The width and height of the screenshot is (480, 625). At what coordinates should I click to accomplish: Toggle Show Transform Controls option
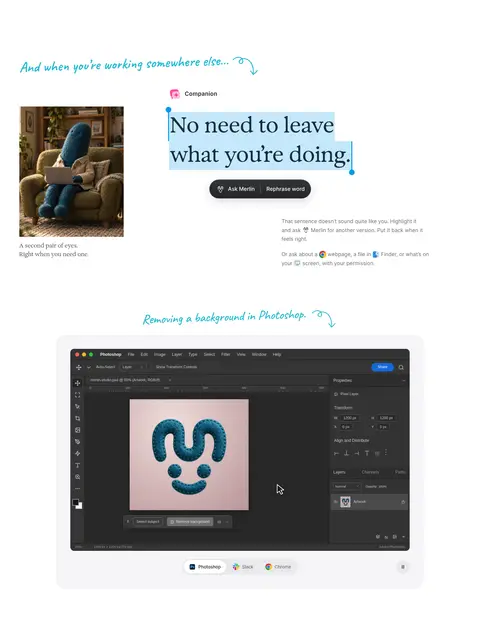[x=176, y=367]
